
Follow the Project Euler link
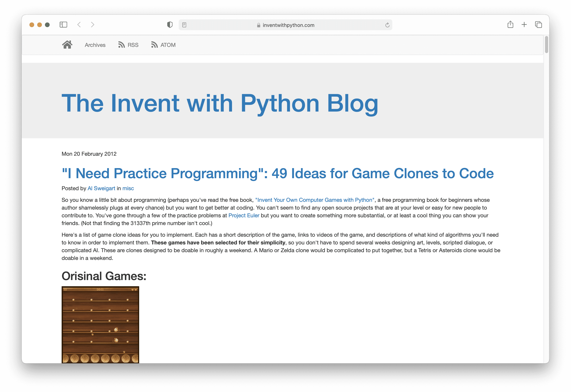click(x=244, y=215)
